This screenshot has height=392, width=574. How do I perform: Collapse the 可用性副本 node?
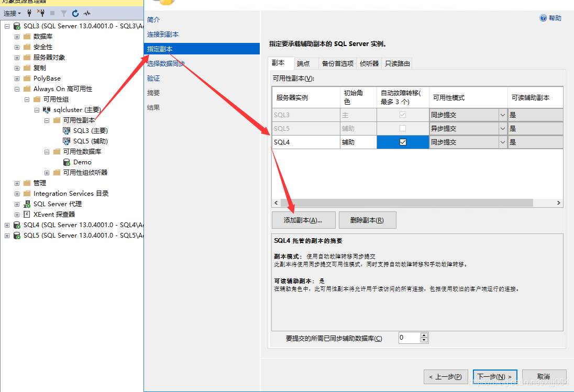(47, 120)
